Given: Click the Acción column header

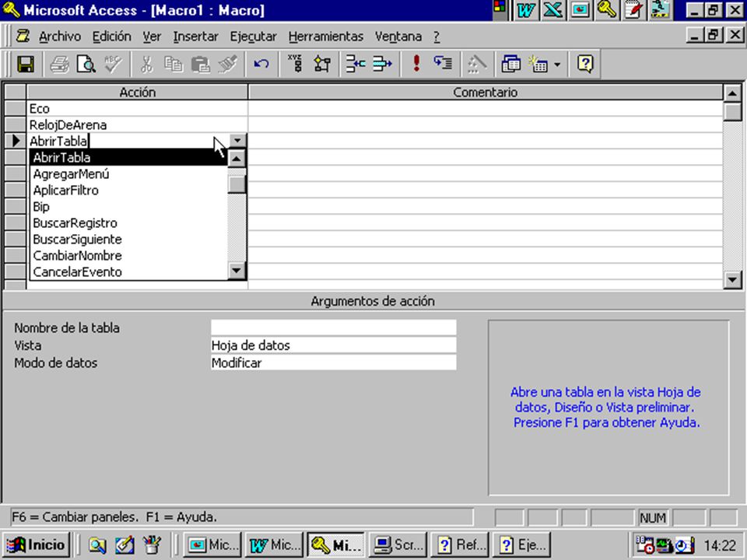Looking at the screenshot, I should point(137,93).
